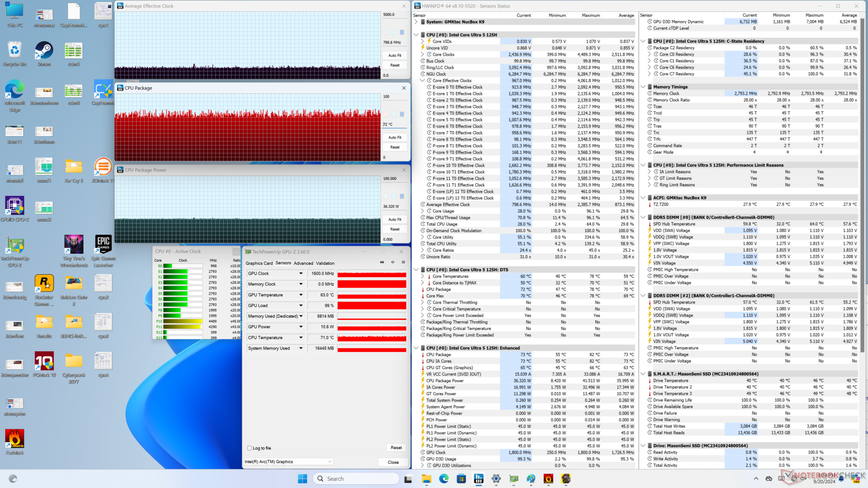The image size is (868, 488).
Task: Open Validation tab in GPU-Z
Action: (325, 263)
